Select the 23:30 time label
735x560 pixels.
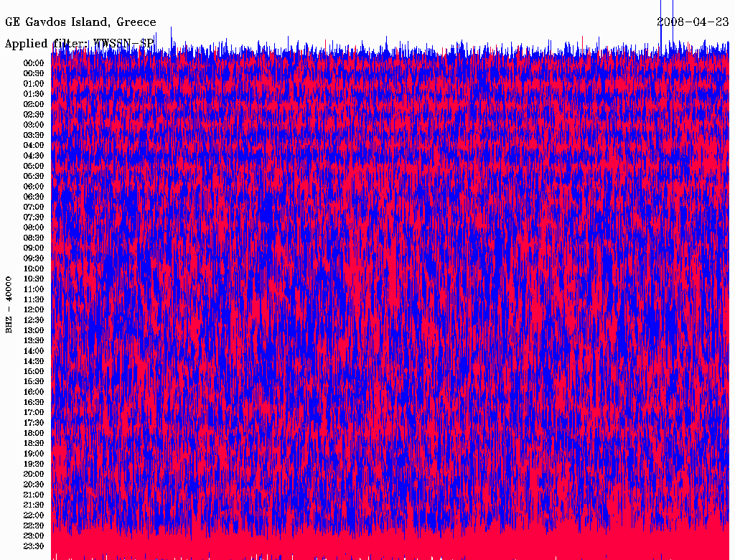tap(34, 546)
